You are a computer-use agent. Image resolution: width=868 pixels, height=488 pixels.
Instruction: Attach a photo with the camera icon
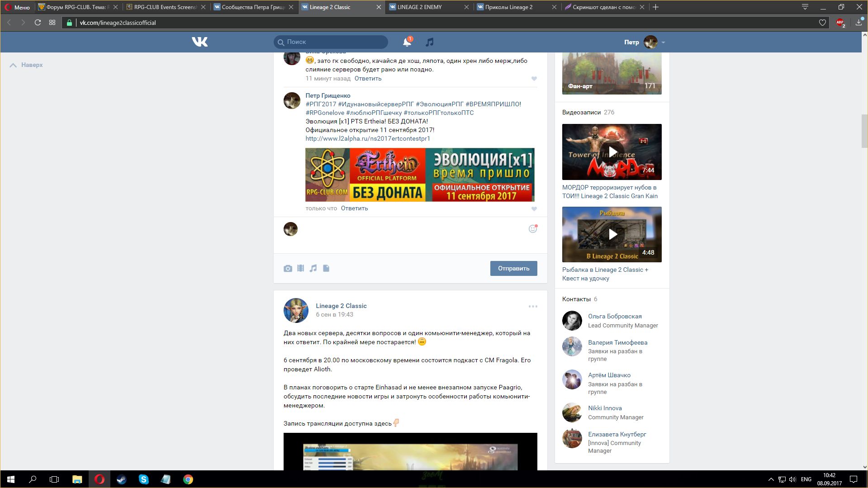pyautogui.click(x=288, y=269)
